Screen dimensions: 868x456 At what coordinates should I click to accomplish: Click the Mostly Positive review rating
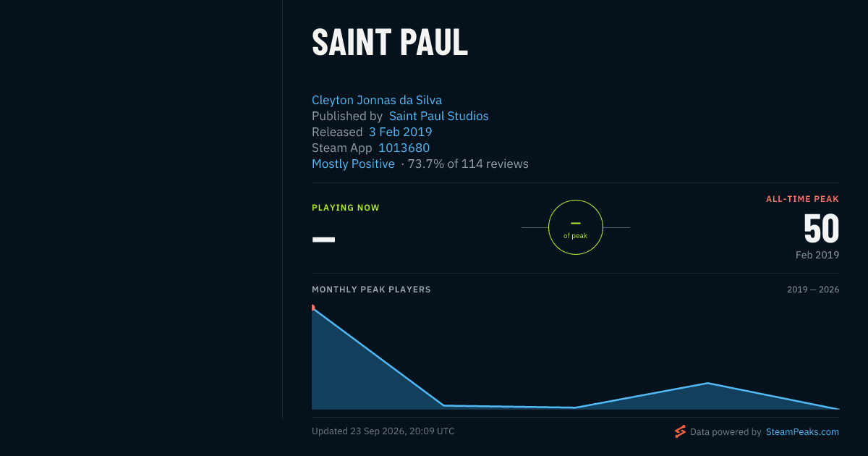[353, 164]
